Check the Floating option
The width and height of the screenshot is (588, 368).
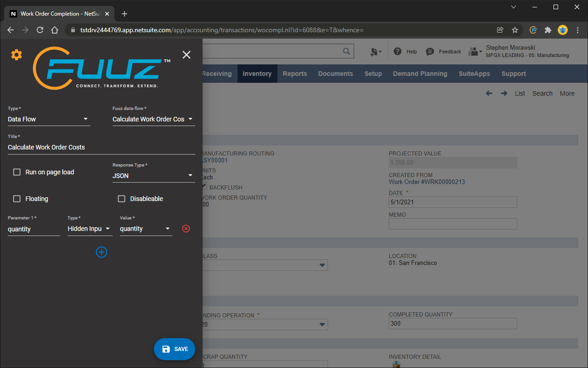[x=17, y=198]
